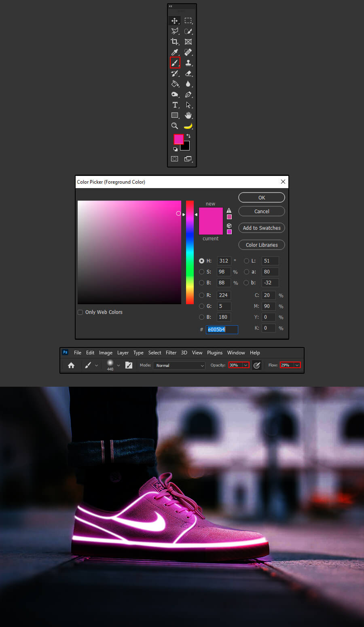Open the Edit menu
Screen dimensions: 364x627
(90, 353)
